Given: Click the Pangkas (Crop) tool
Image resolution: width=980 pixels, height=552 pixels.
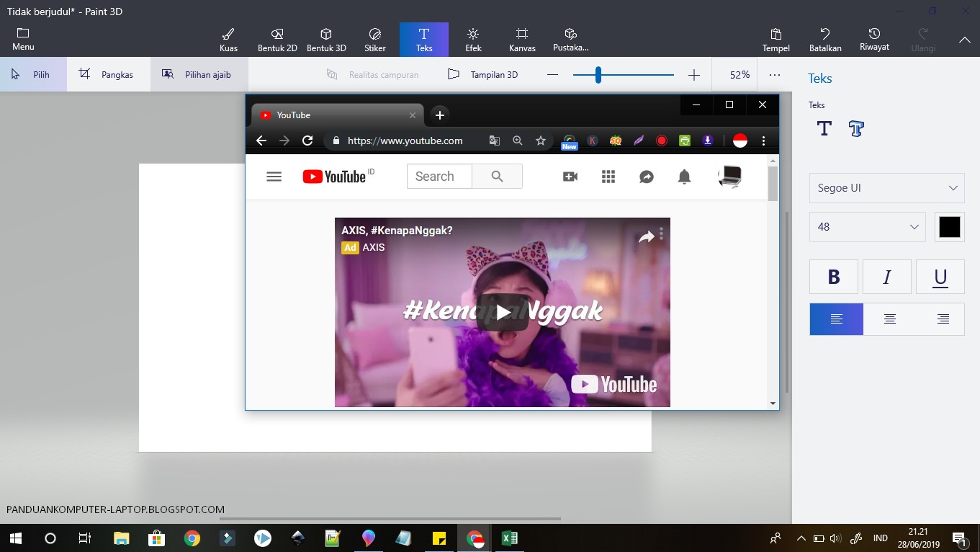Looking at the screenshot, I should click(107, 74).
